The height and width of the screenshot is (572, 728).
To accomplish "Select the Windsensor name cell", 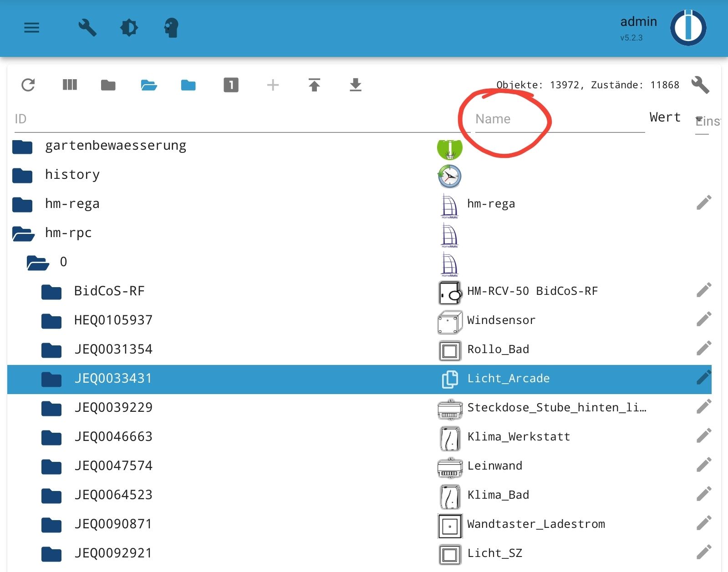I will 501,320.
